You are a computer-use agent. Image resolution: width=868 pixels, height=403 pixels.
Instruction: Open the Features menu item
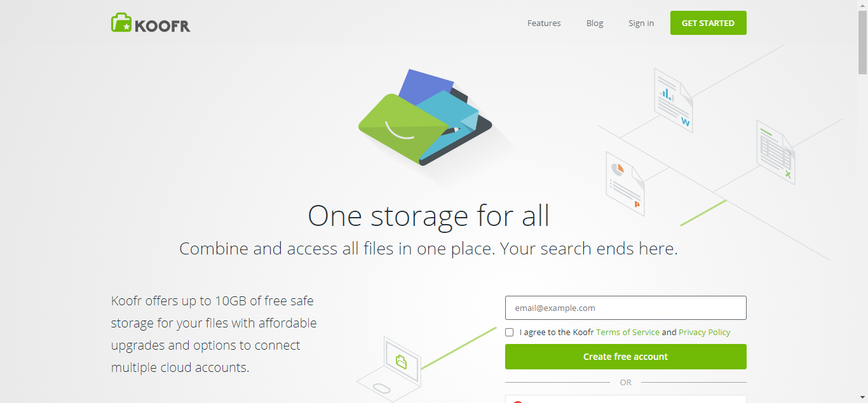coord(544,23)
